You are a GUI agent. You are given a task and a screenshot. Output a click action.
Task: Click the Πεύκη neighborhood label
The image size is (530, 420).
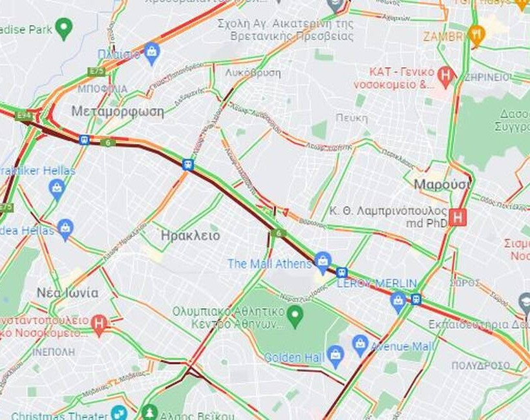click(x=352, y=118)
